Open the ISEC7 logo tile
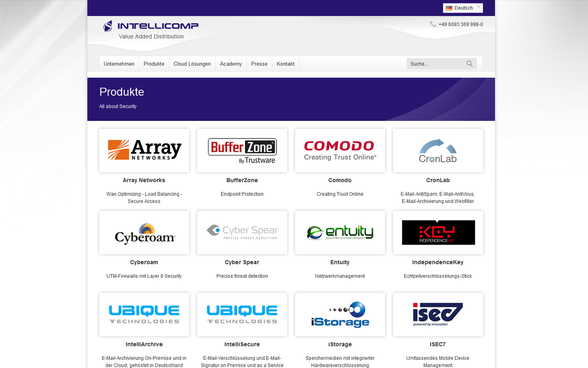 point(438,315)
